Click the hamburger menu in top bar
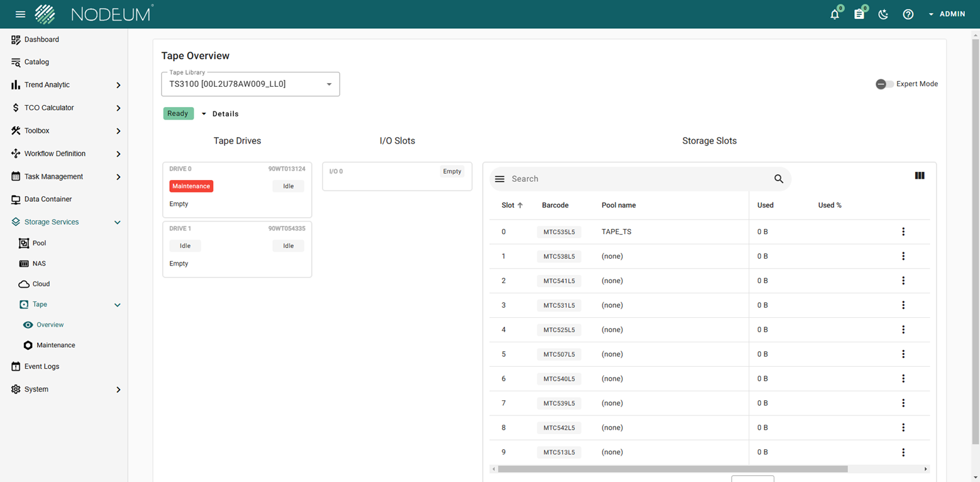The height and width of the screenshot is (482, 980). (x=20, y=14)
